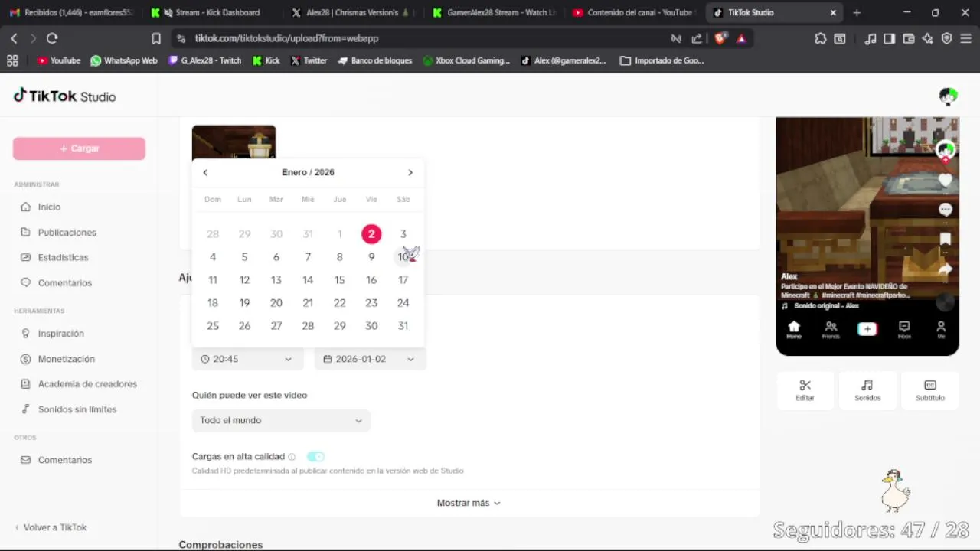Switch to Recibidos Gmail tab
Image resolution: width=980 pixels, height=551 pixels.
[x=72, y=12]
